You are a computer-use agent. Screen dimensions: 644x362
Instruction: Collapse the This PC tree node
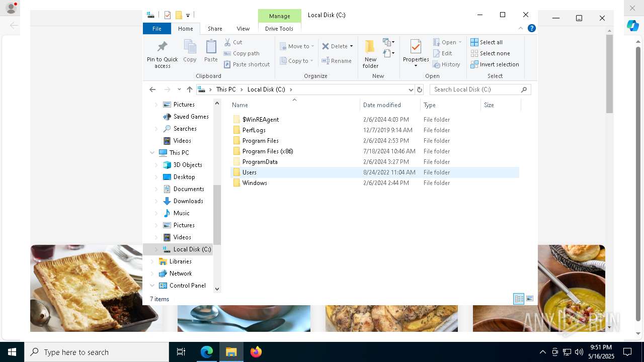152,153
